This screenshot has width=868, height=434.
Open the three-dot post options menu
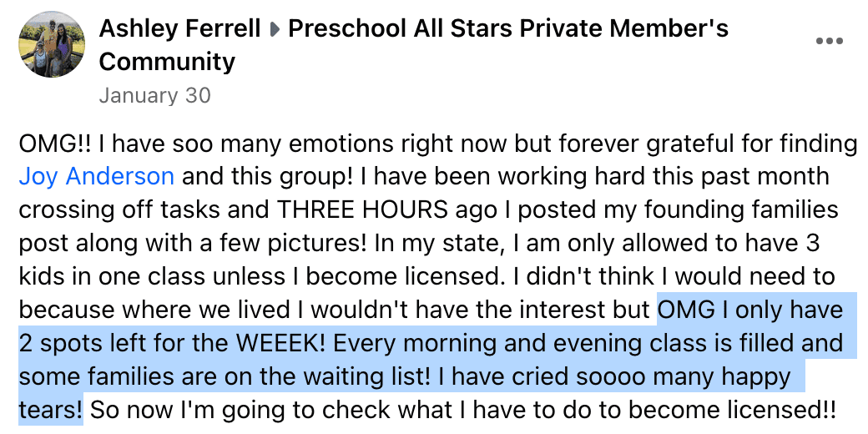829,42
